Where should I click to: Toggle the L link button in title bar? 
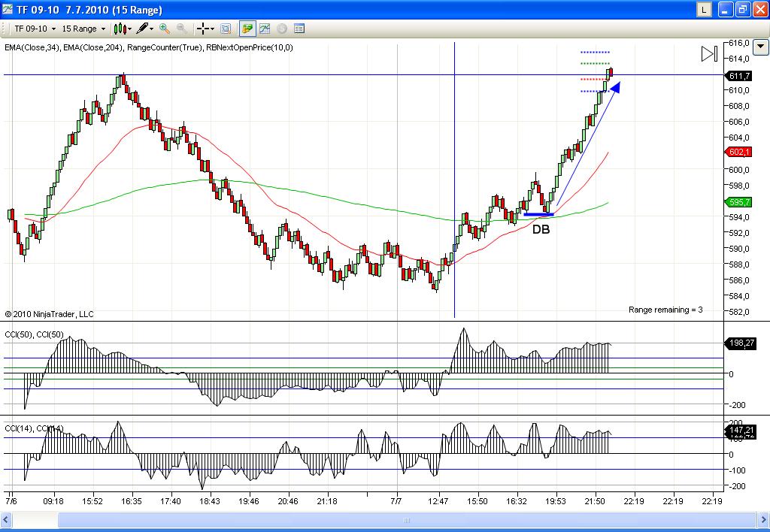(703, 10)
